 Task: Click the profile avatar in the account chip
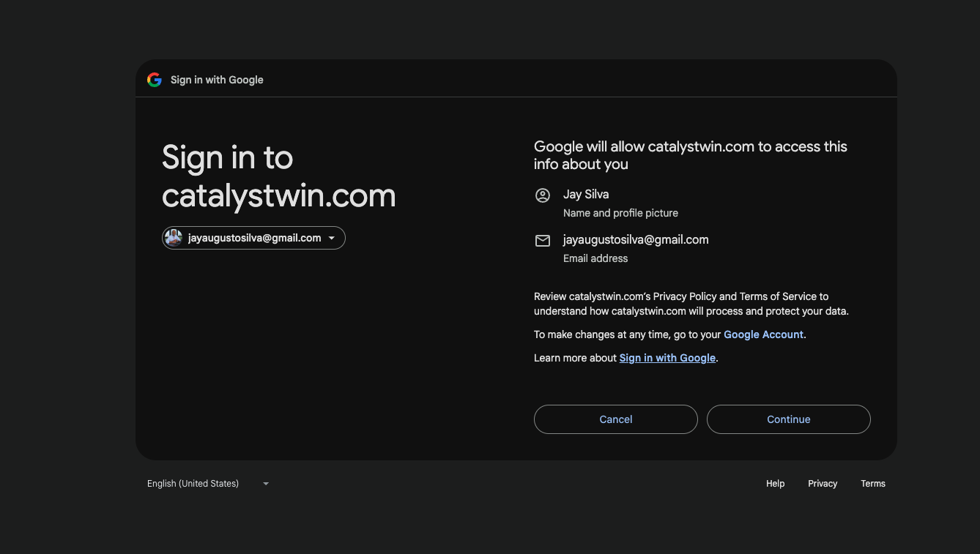tap(174, 238)
